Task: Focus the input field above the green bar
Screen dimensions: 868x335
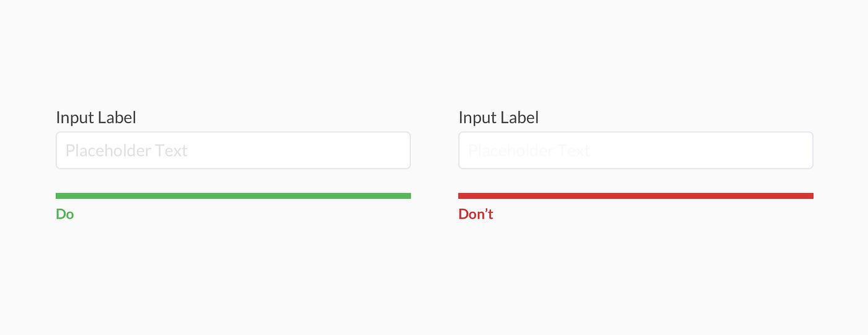Action: tap(233, 150)
